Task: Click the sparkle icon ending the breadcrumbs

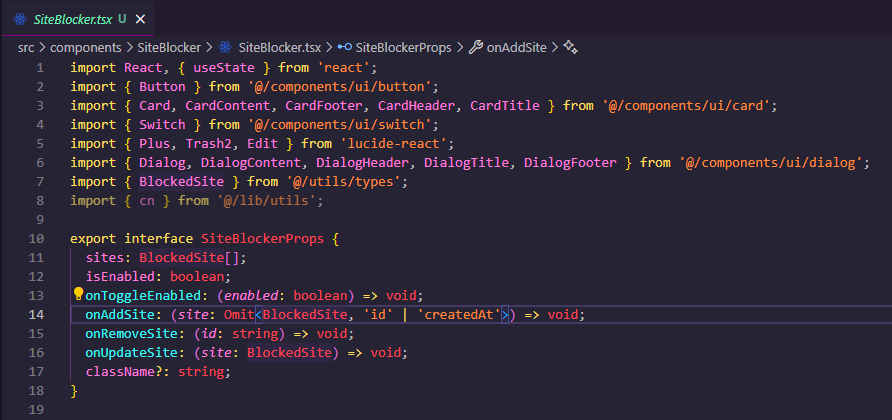Action: tap(570, 48)
